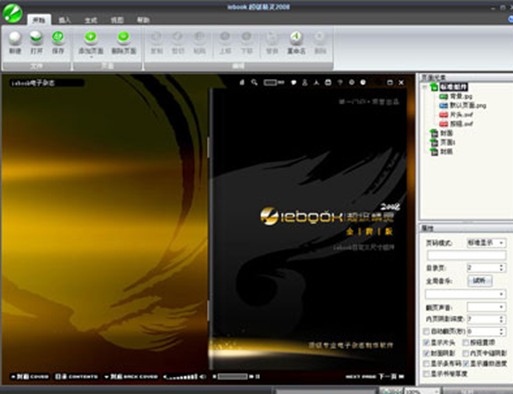Click the page number box in preview top bar
This screenshot has height=394, width=513.
(271, 82)
